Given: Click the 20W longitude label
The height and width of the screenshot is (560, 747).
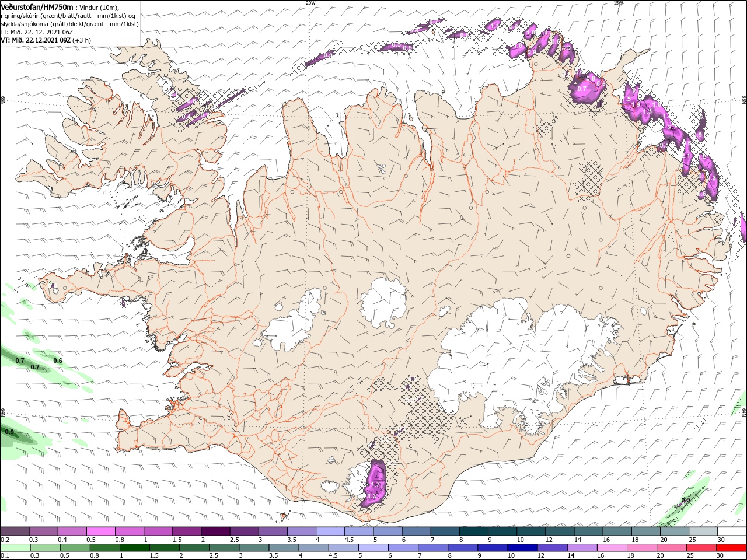Looking at the screenshot, I should pos(310,3).
